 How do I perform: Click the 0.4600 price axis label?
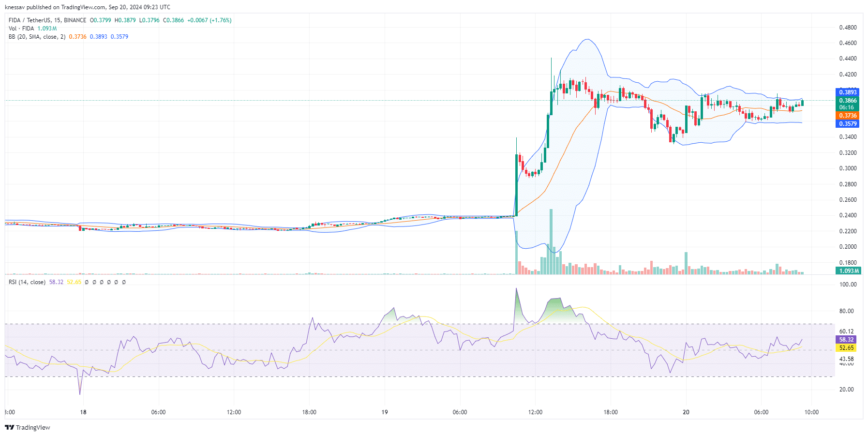click(848, 43)
